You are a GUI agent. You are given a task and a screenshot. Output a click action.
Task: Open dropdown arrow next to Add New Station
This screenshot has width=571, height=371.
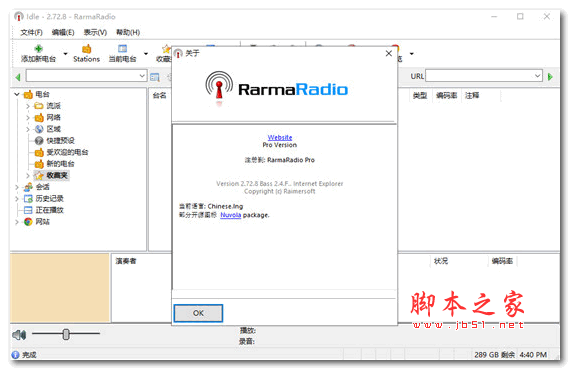point(66,54)
